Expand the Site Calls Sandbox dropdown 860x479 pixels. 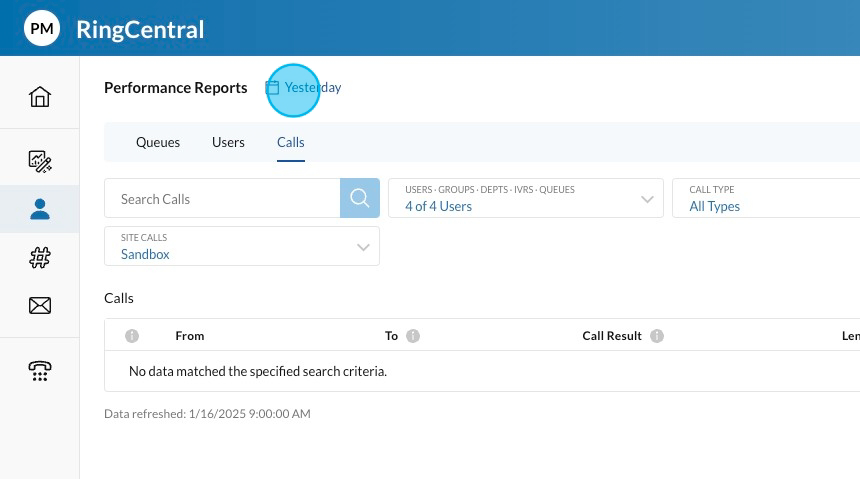coord(242,246)
